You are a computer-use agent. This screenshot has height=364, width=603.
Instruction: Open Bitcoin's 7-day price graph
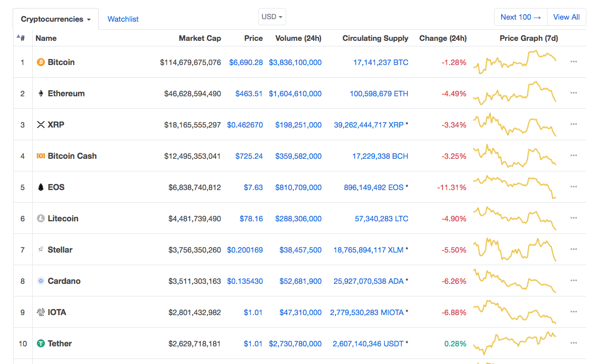click(515, 62)
